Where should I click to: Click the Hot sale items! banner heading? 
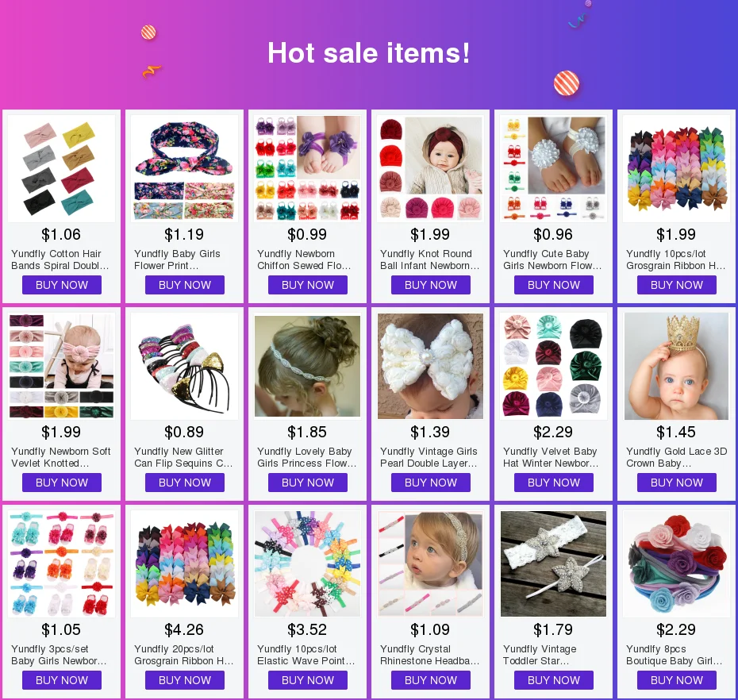tap(368, 52)
